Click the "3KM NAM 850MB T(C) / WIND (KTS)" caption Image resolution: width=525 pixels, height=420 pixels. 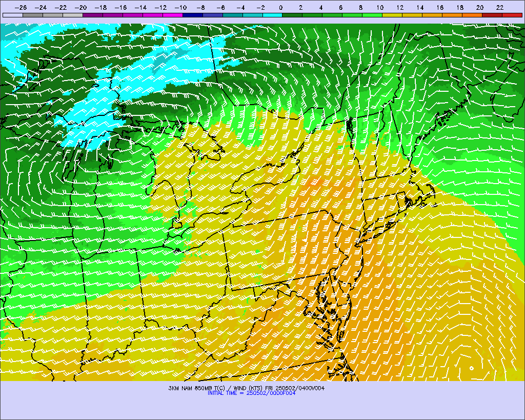click(215, 388)
